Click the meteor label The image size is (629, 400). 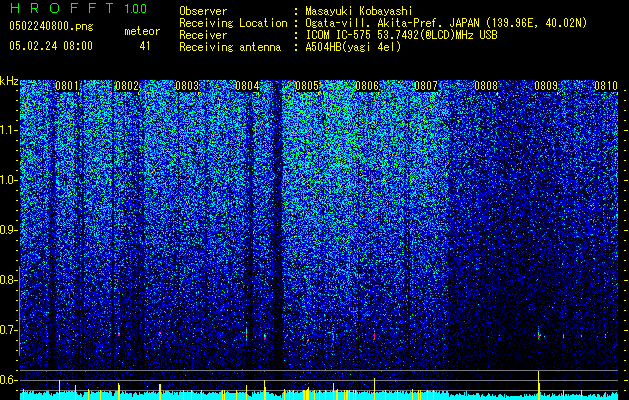click(x=142, y=31)
